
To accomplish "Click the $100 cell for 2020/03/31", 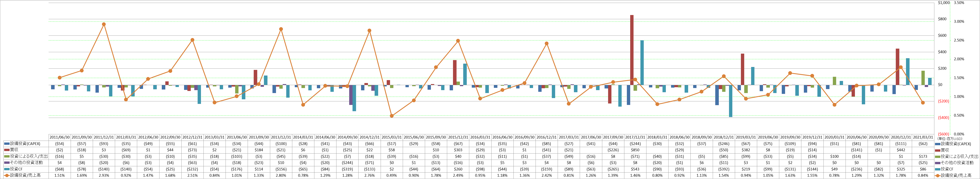I will [834, 156].
